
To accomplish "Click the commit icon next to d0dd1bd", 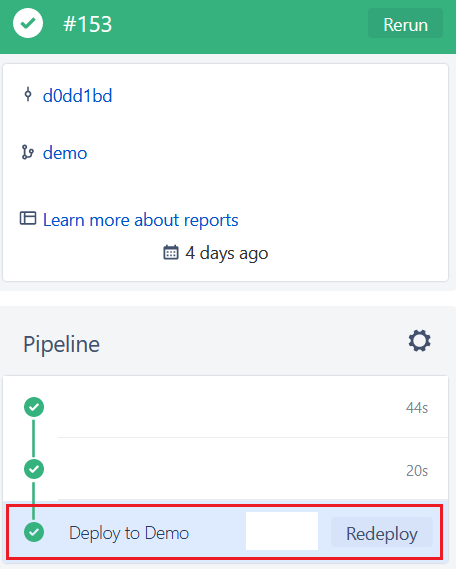I will pyautogui.click(x=28, y=95).
